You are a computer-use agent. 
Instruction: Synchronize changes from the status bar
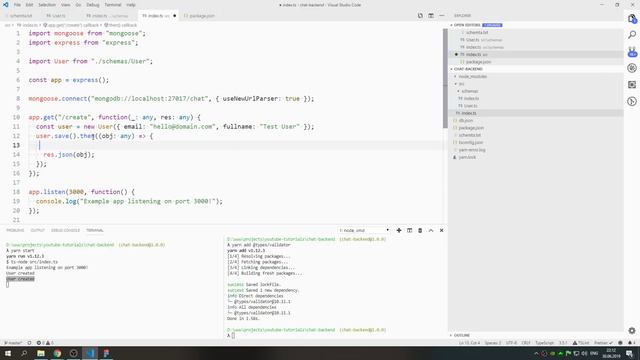(29, 343)
